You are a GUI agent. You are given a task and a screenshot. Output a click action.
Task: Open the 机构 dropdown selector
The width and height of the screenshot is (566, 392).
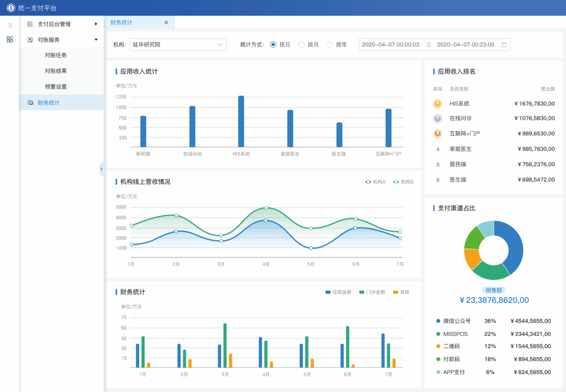[178, 44]
